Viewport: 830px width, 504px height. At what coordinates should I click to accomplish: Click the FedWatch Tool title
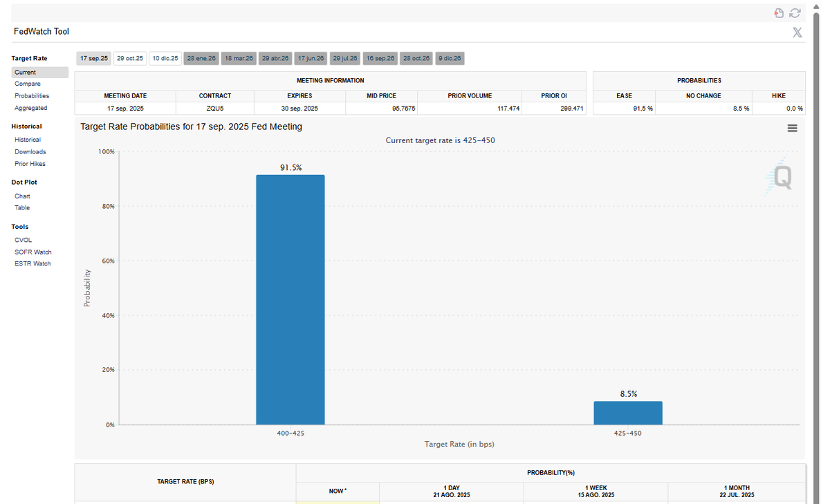pyautogui.click(x=41, y=32)
